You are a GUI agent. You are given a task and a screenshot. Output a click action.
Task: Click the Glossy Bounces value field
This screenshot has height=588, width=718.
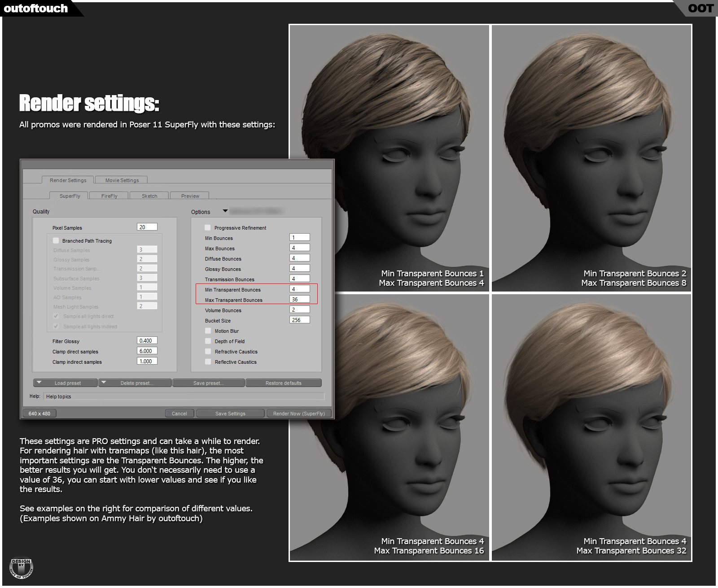[x=300, y=268]
